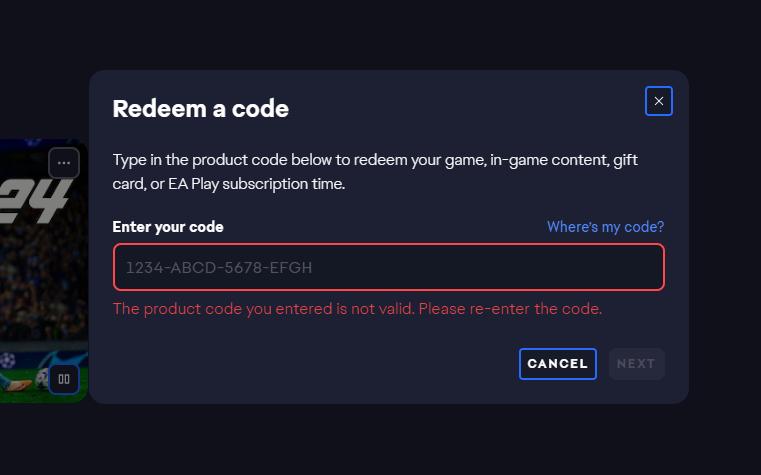This screenshot has width=761, height=475.
Task: Close the Redeem a code dialog
Action: 659,101
